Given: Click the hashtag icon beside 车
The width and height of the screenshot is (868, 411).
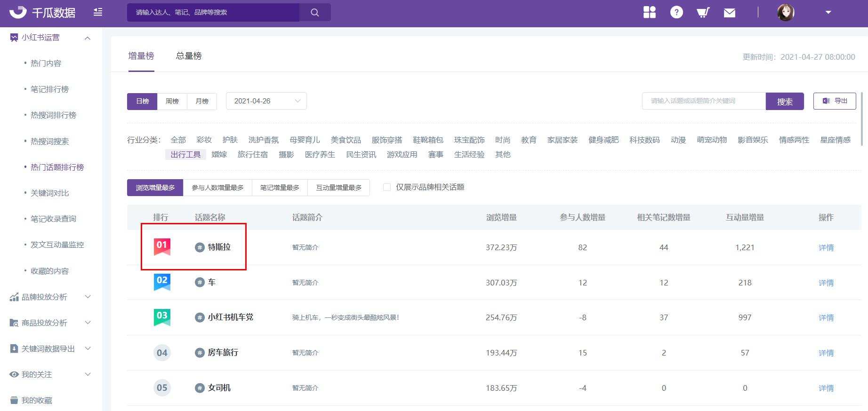Looking at the screenshot, I should click(200, 282).
